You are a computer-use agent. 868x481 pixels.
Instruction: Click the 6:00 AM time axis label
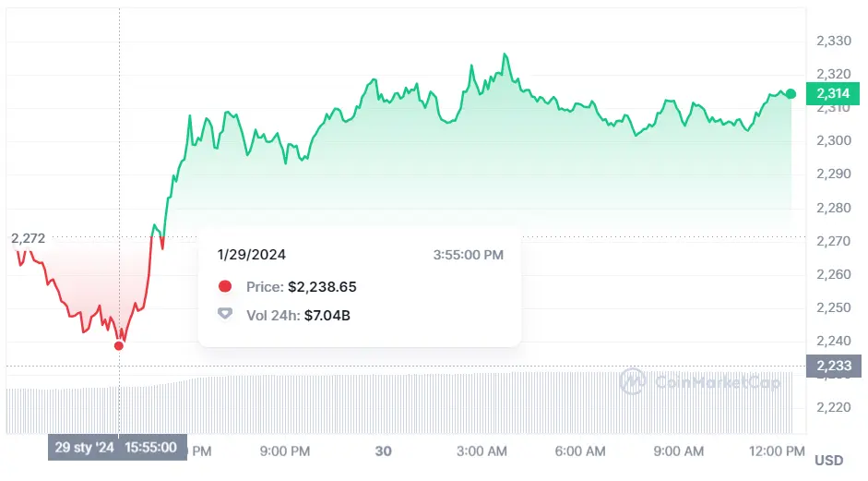tap(582, 451)
